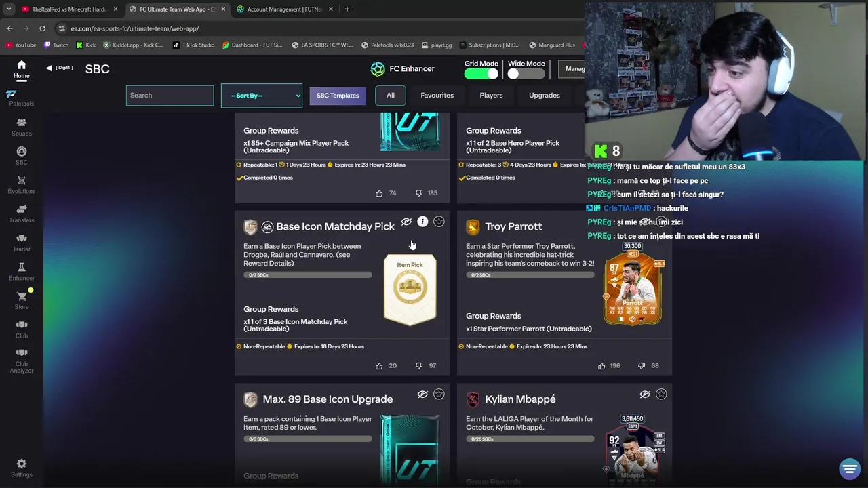The height and width of the screenshot is (488, 868).
Task: Open the Max. 89 Base Icon Upgrade title
Action: click(328, 399)
